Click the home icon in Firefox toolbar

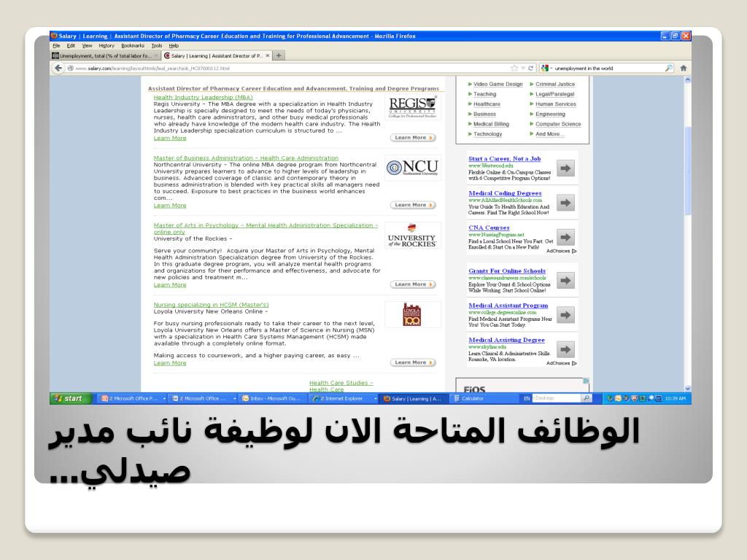click(684, 68)
